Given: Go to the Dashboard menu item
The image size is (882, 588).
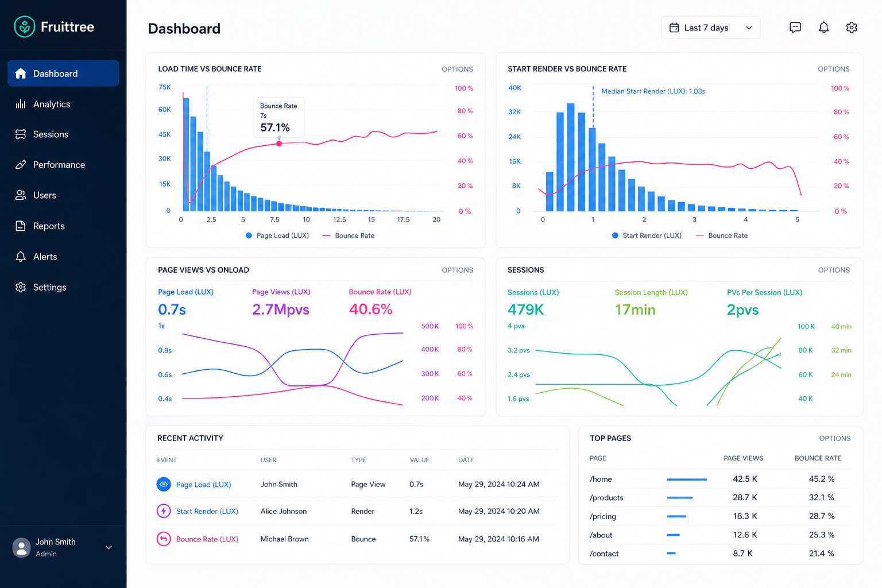Looking at the screenshot, I should point(63,73).
